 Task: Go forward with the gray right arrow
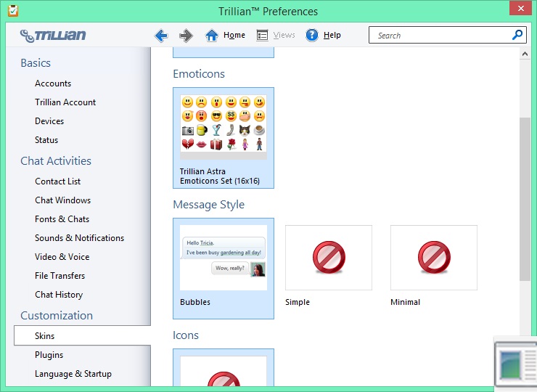186,36
